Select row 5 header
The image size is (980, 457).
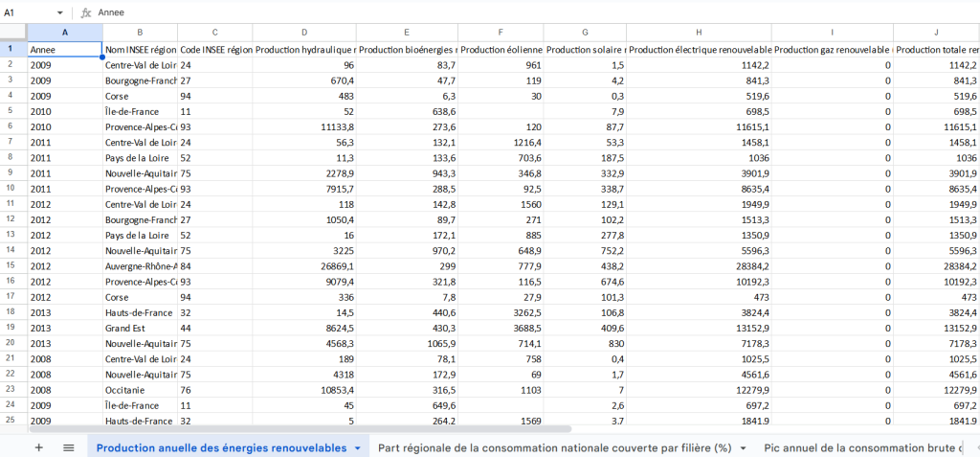tap(13, 111)
